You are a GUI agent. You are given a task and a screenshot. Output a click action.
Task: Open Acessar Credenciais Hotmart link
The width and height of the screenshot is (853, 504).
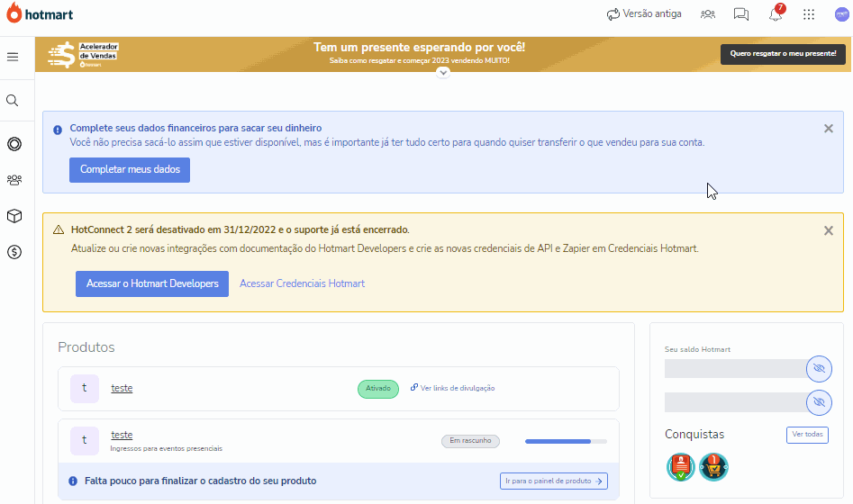pyautogui.click(x=302, y=283)
